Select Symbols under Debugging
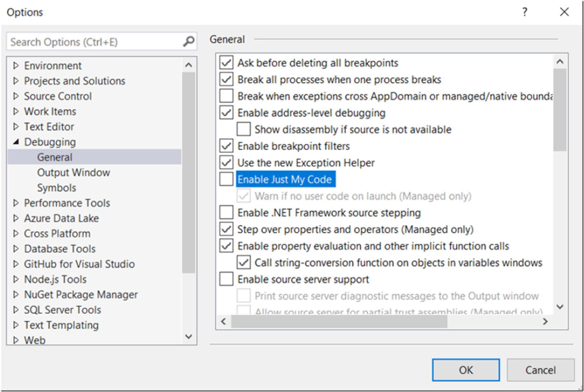 pos(56,188)
